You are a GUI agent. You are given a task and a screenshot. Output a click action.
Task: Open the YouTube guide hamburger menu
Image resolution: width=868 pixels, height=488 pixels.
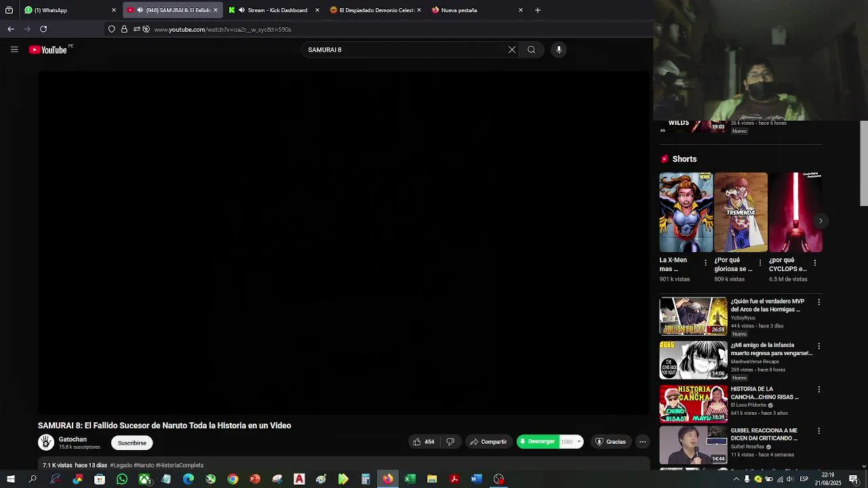click(x=14, y=49)
